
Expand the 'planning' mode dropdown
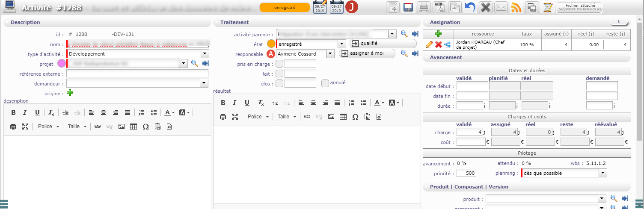coord(603,173)
